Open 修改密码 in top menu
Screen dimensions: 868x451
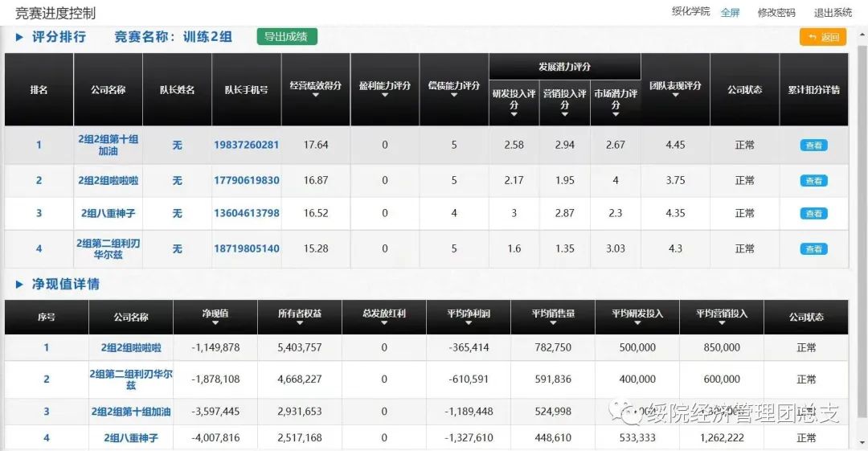[x=776, y=13]
